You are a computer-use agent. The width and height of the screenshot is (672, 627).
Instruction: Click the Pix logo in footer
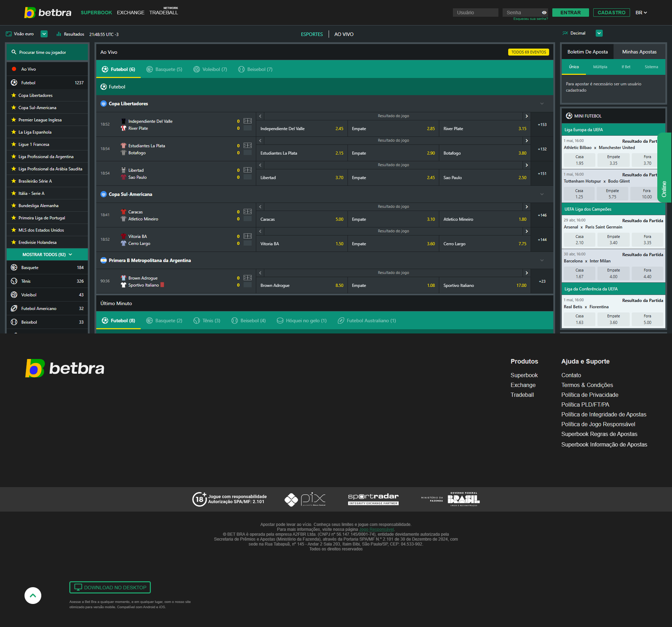tap(305, 499)
